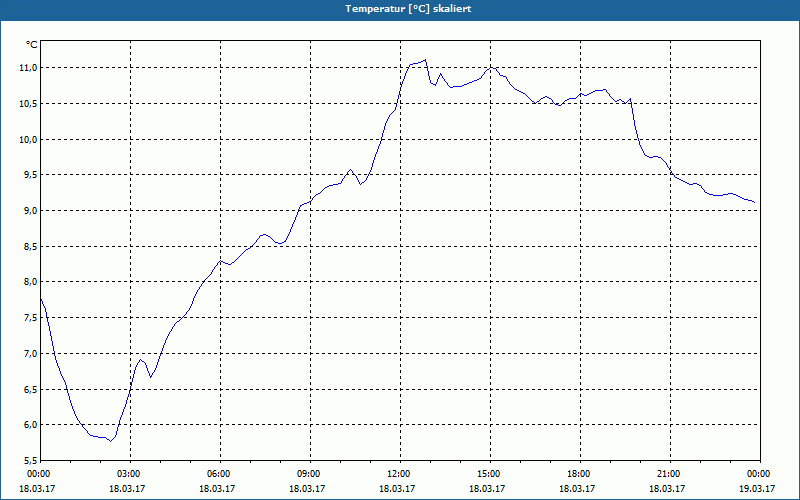Click the 9,5 y-axis label
Image resolution: width=800 pixels, height=500 pixels.
[x=31, y=175]
